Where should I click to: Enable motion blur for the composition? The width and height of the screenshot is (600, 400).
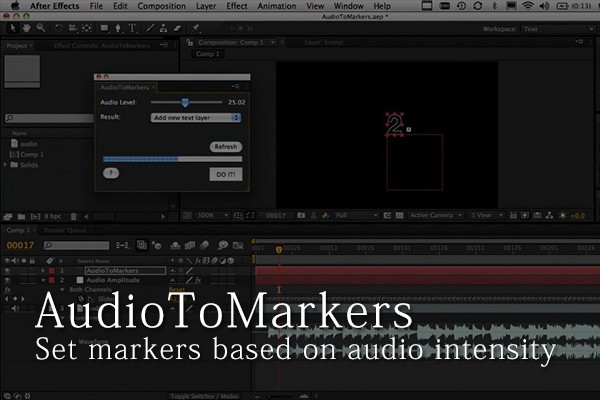pyautogui.click(x=204, y=245)
